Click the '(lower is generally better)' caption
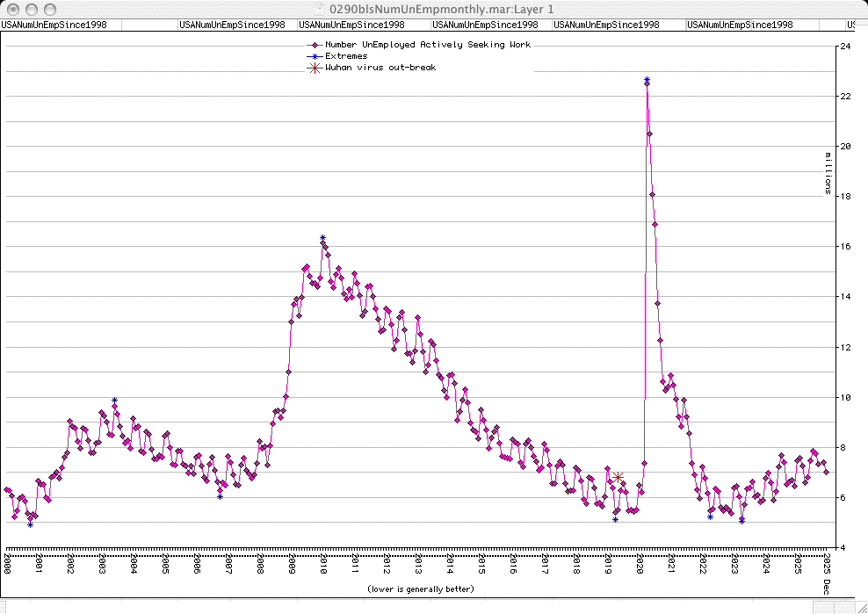 pos(421,589)
